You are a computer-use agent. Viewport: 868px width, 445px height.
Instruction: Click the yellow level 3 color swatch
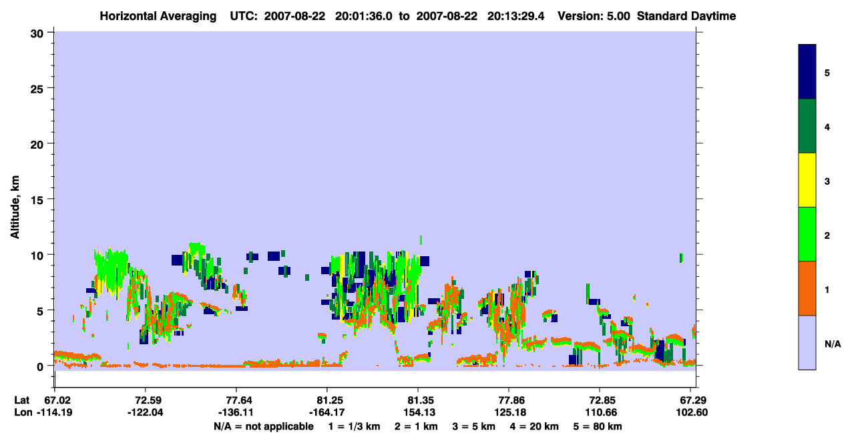pos(807,180)
